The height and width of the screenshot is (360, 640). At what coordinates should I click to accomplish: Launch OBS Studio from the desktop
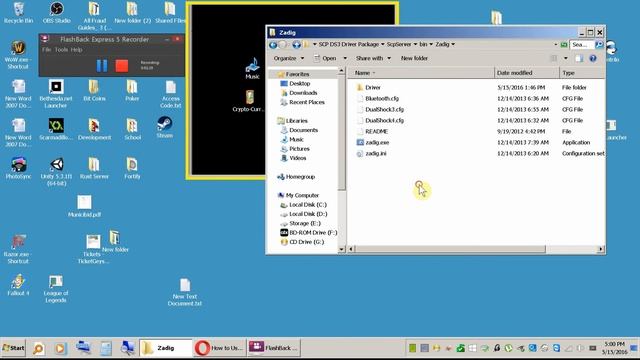click(56, 12)
